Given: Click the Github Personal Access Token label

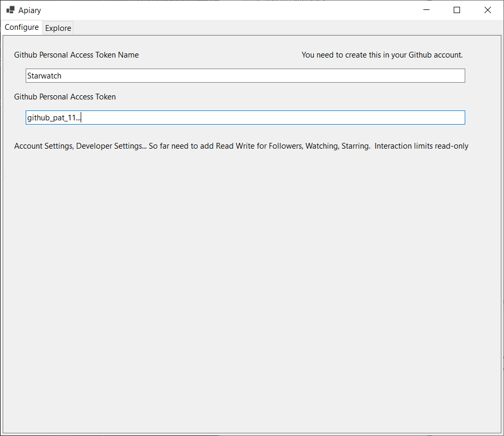Looking at the screenshot, I should point(64,96).
